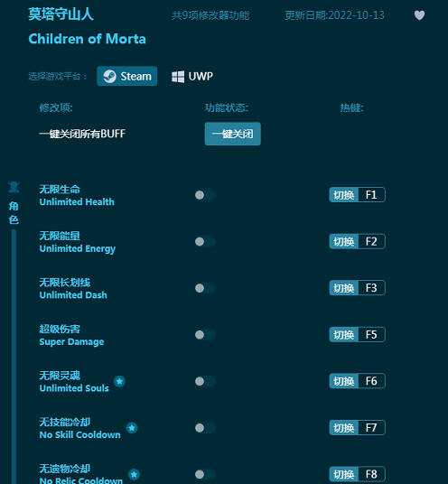Turn on Unlimited Dash switch
Screen dimensions: 448x484
(205, 288)
